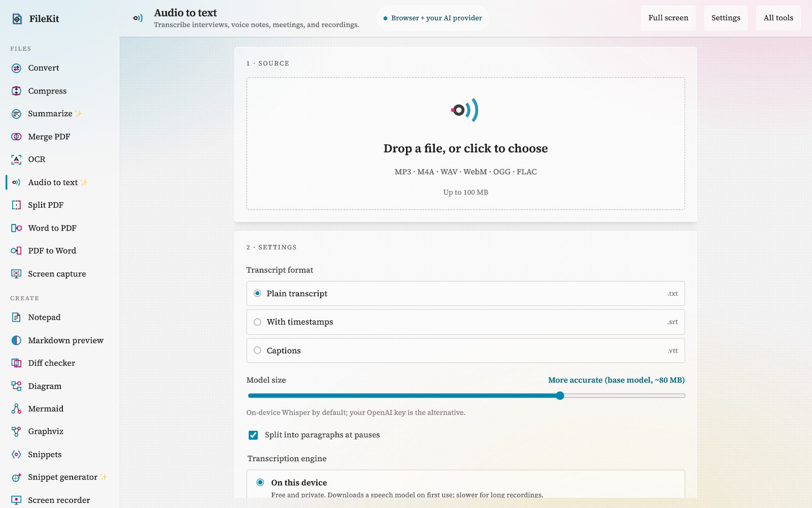The height and width of the screenshot is (508, 812).
Task: Click the Model size slider handle
Action: click(560, 396)
